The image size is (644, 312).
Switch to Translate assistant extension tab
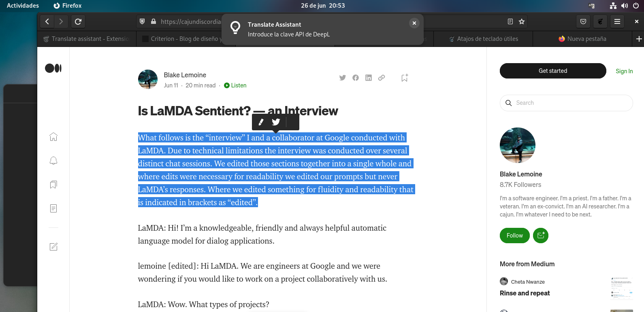pyautogui.click(x=87, y=39)
